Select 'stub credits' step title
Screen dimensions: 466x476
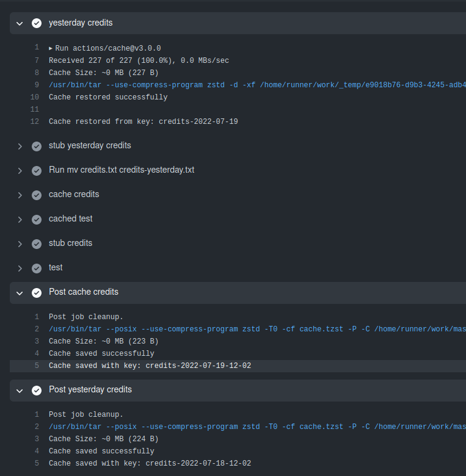pyautogui.click(x=70, y=243)
